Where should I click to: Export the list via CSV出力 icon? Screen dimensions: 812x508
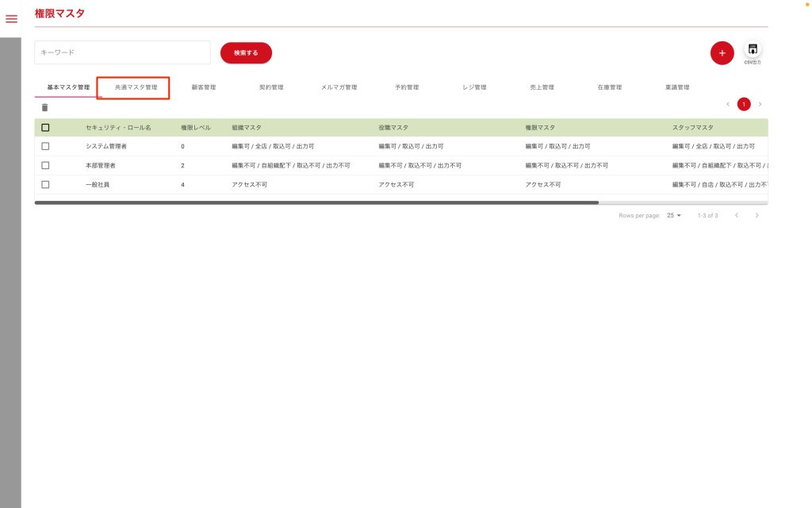click(752, 51)
